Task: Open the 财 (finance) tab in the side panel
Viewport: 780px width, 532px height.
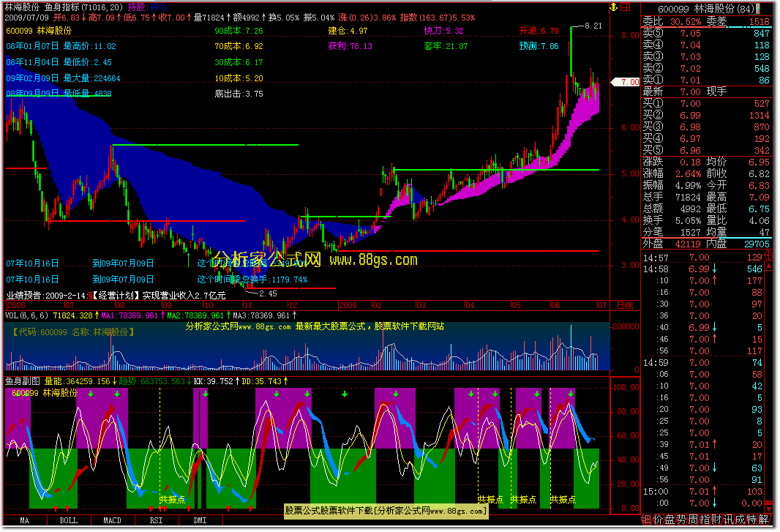Action: click(716, 520)
